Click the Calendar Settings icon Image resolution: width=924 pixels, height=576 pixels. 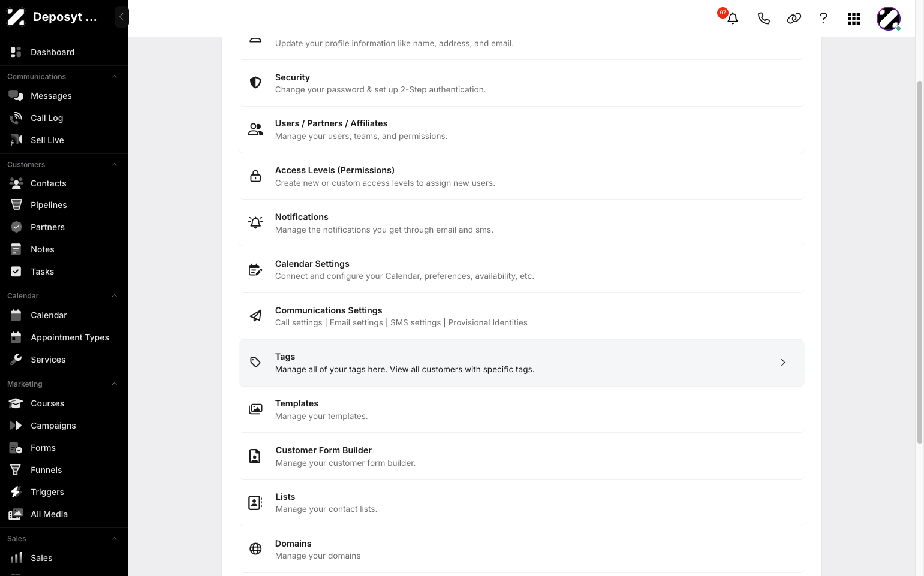(255, 270)
